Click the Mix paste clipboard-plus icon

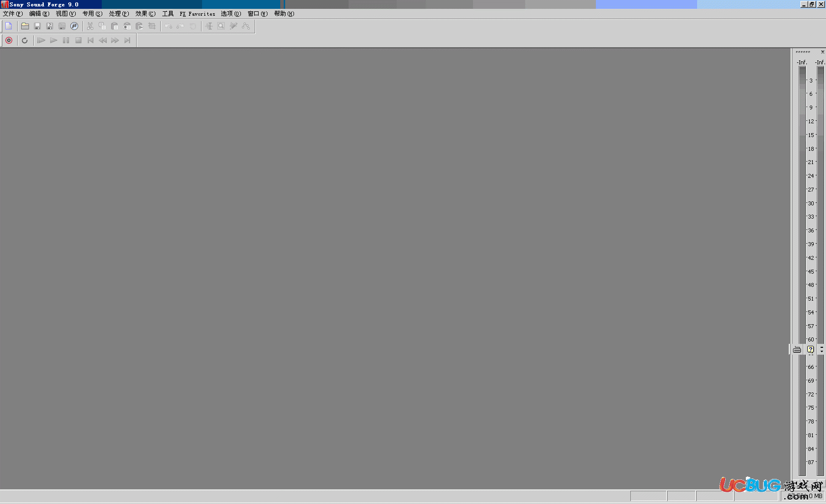click(127, 26)
